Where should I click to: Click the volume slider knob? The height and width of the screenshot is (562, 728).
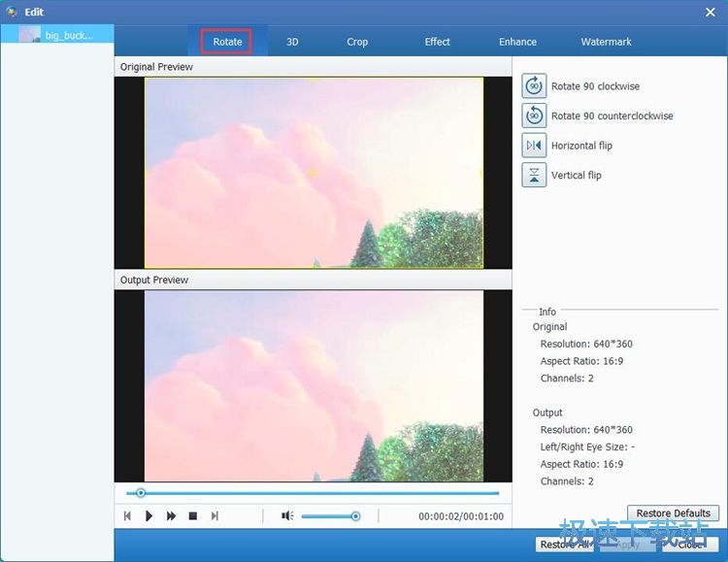pyautogui.click(x=355, y=516)
